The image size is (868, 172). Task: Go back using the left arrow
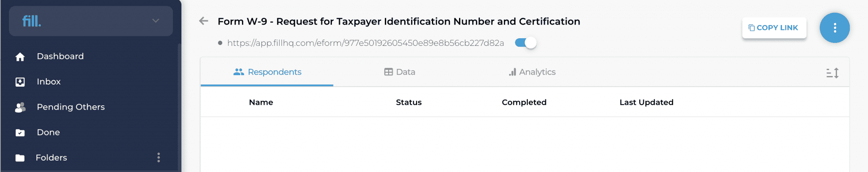pyautogui.click(x=203, y=21)
